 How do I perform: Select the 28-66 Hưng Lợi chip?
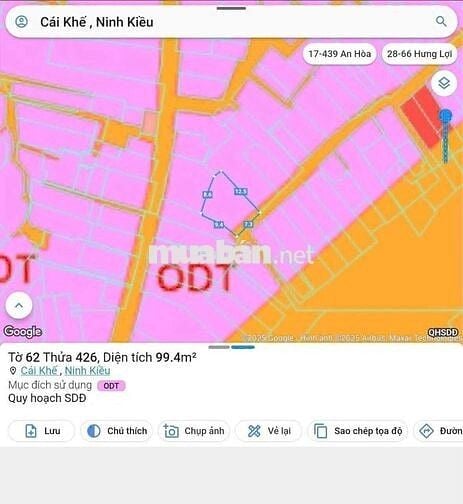click(x=419, y=54)
